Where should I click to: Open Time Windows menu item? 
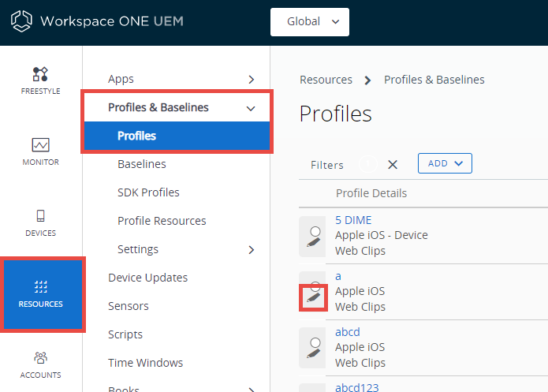pos(145,363)
